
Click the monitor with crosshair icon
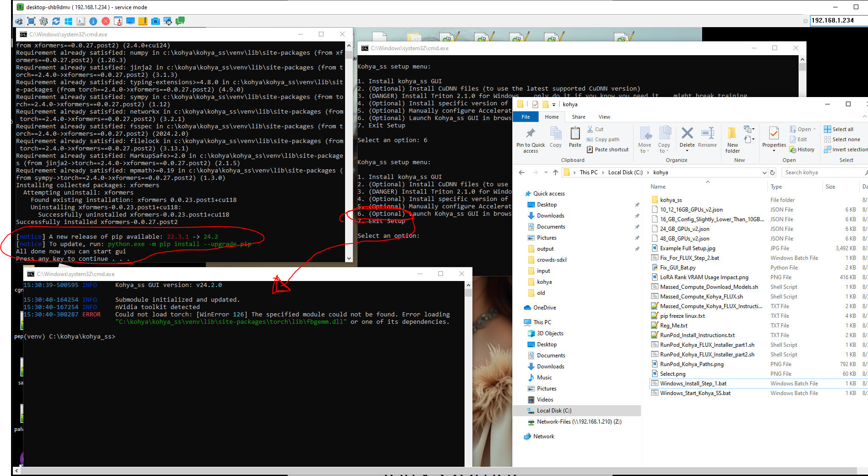pyautogui.click(x=168, y=21)
